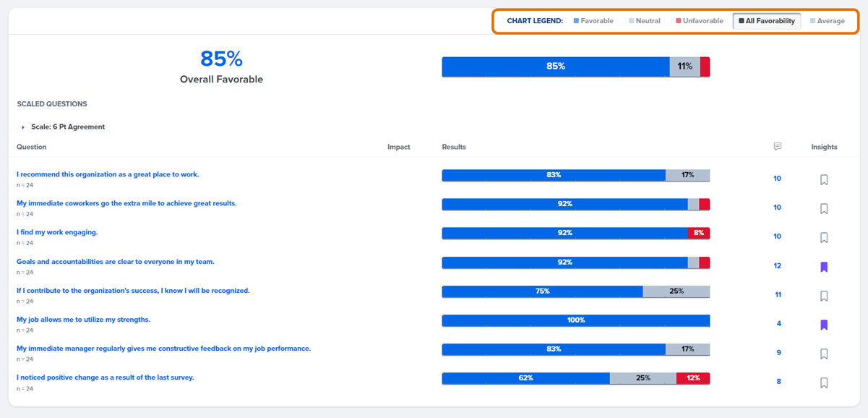Click bookmark icon for 'I recommend this organization' row
The image size is (868, 418).
tap(824, 180)
